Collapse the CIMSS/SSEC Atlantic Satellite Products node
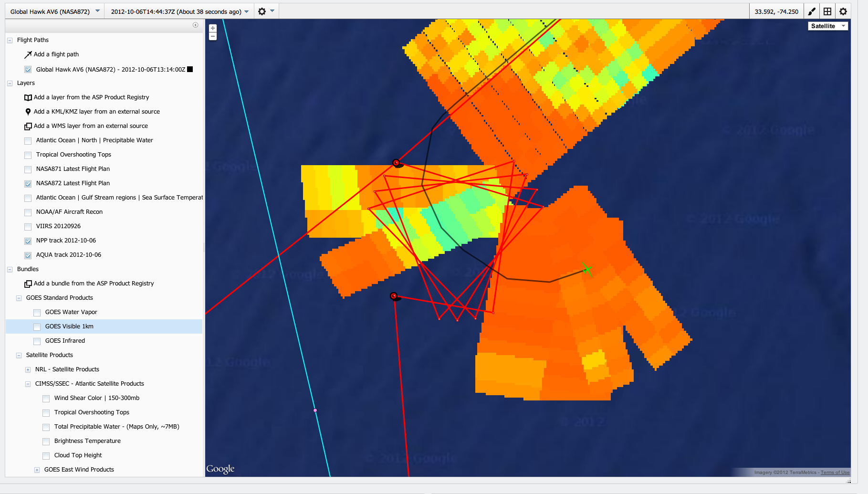 click(28, 384)
